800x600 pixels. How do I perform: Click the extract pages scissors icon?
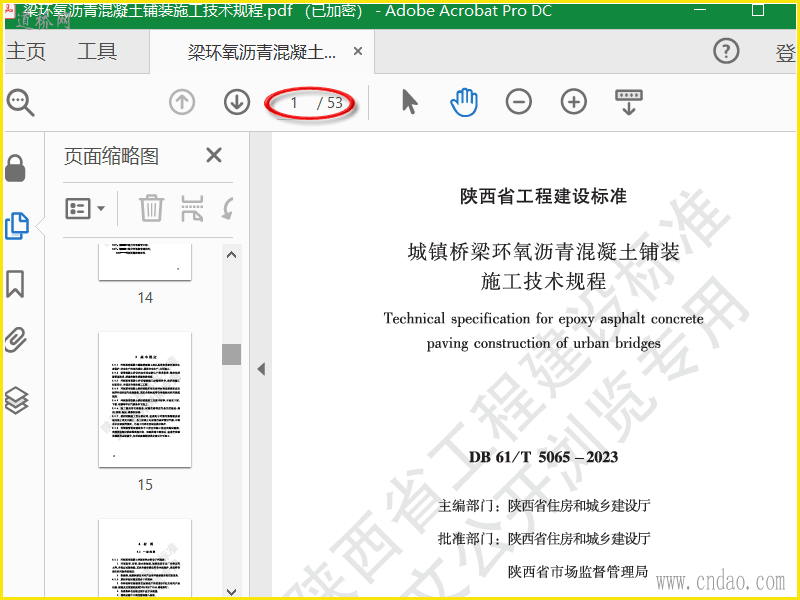[192, 208]
